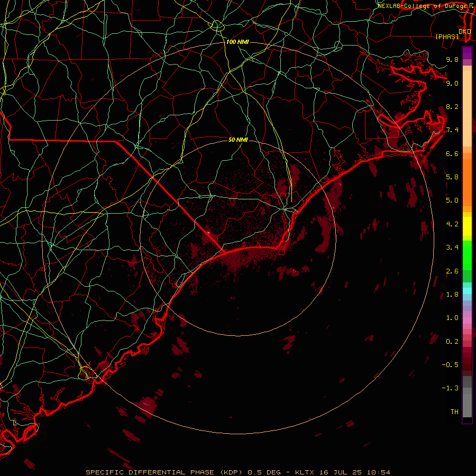Viewport: 476px width, 476px height.
Task: Click the pink band near 1.0 on the scale
Action: coord(467,321)
